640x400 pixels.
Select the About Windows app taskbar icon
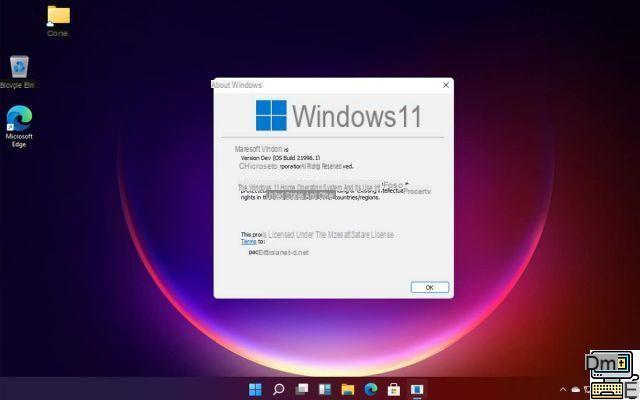point(417,389)
